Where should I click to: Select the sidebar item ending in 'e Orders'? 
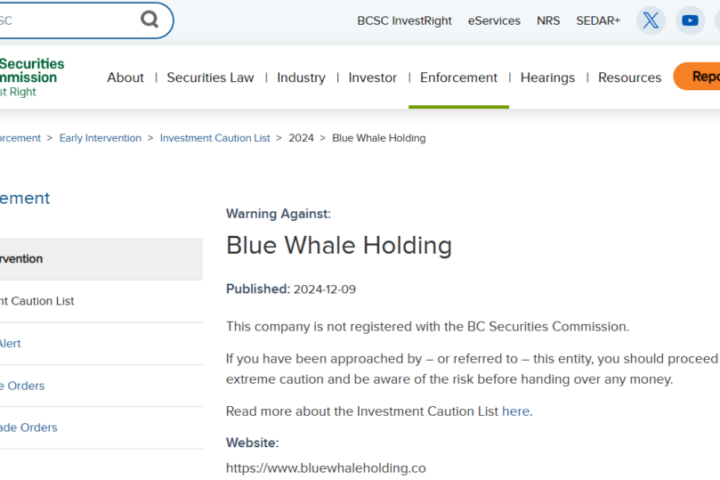click(22, 386)
